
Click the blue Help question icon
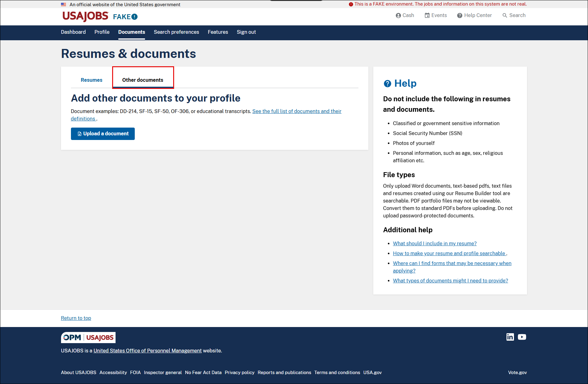387,84
